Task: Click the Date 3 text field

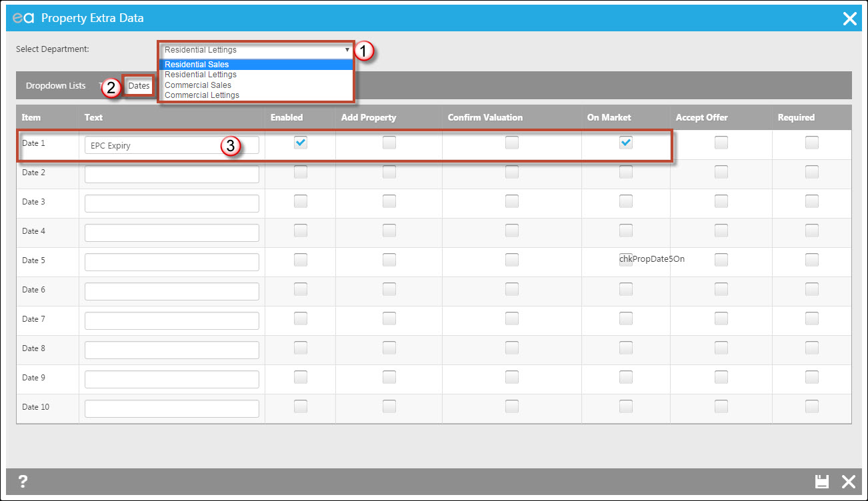Action: tap(171, 204)
